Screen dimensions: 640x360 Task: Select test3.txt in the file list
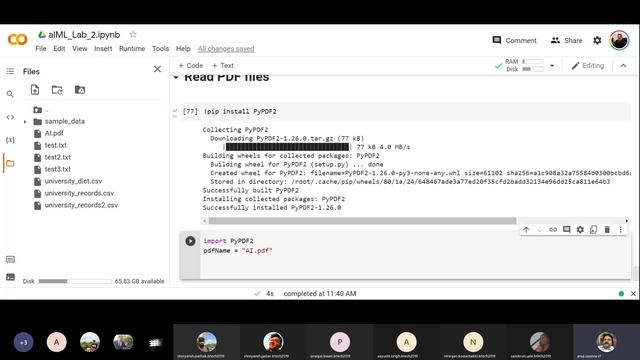point(58,169)
